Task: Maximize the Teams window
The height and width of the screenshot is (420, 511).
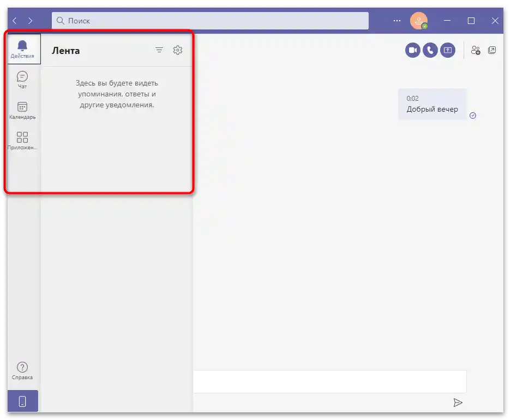Action: (x=471, y=21)
